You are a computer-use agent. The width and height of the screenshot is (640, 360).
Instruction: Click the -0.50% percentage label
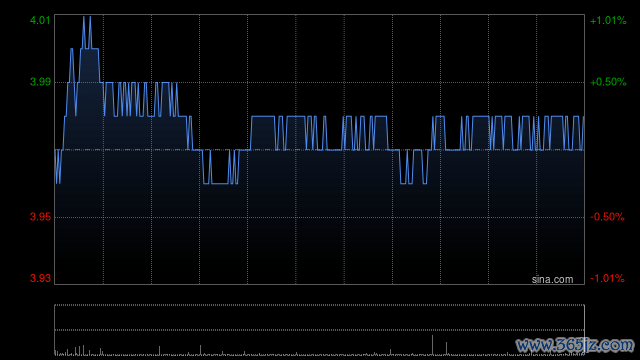click(x=607, y=217)
